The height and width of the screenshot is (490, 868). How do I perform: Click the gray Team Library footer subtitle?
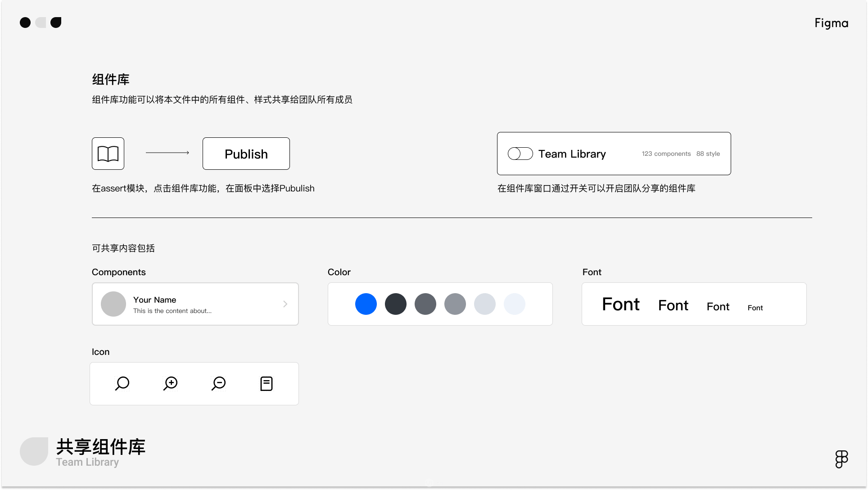[x=88, y=462]
